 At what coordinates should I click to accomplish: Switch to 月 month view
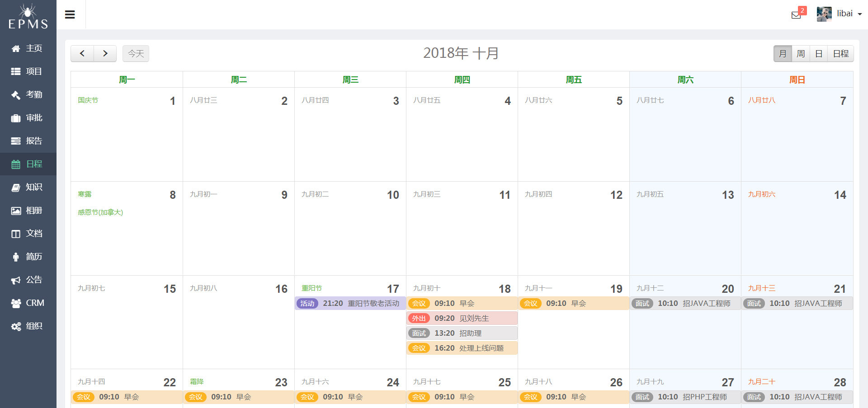[783, 53]
